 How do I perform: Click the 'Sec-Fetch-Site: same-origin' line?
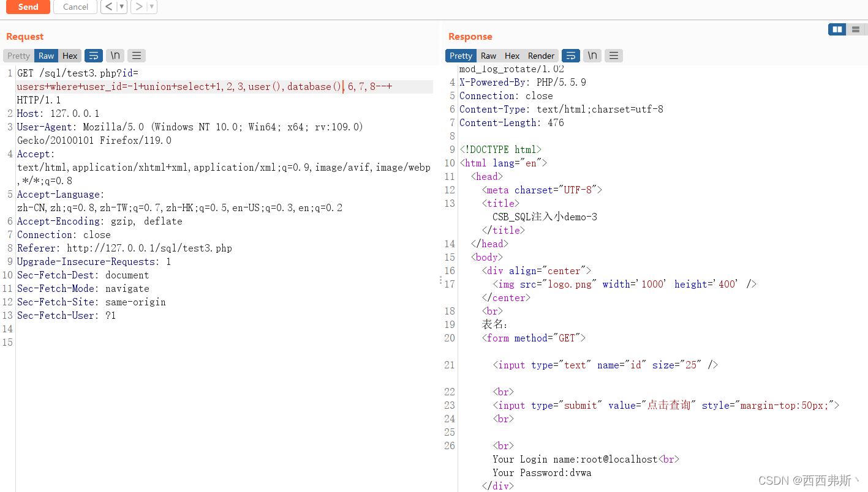(91, 302)
